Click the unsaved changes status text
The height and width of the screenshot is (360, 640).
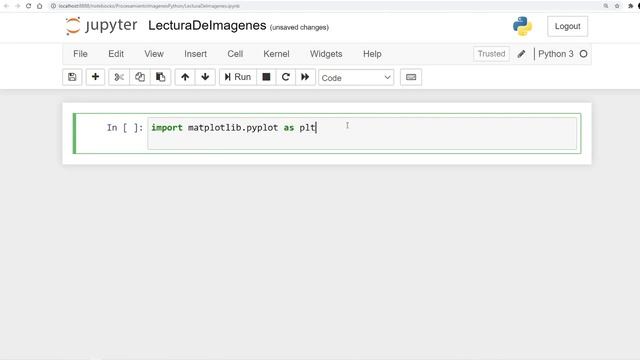pyautogui.click(x=299, y=27)
